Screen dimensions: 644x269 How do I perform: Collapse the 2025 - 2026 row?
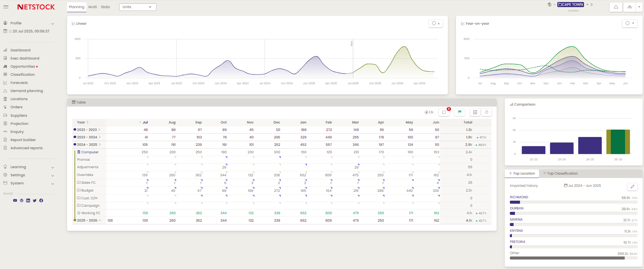(100, 220)
